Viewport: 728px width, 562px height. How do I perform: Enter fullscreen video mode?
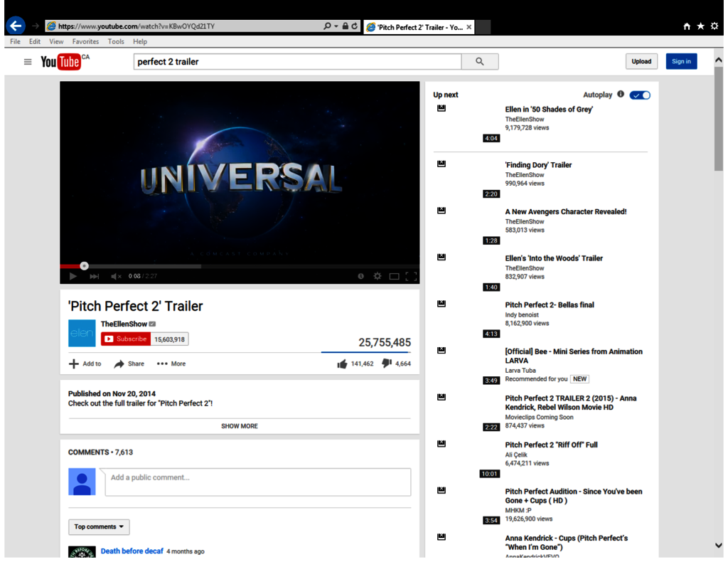pos(411,276)
